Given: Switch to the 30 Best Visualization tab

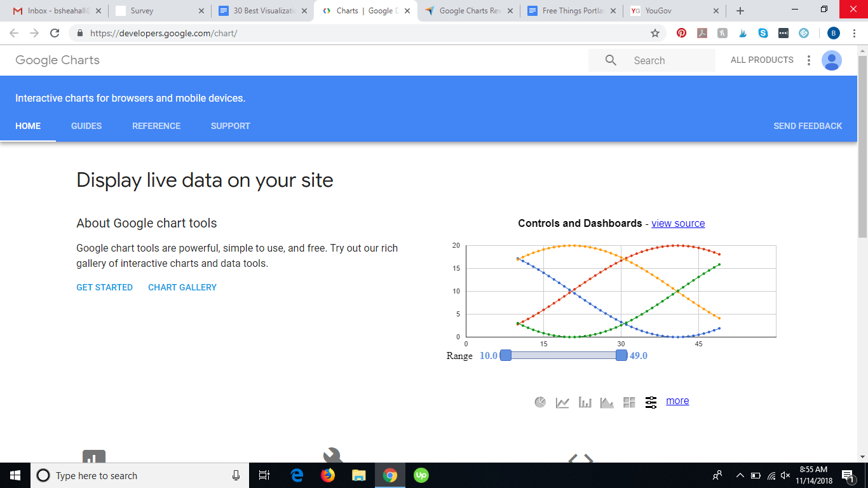Looking at the screenshot, I should [262, 11].
